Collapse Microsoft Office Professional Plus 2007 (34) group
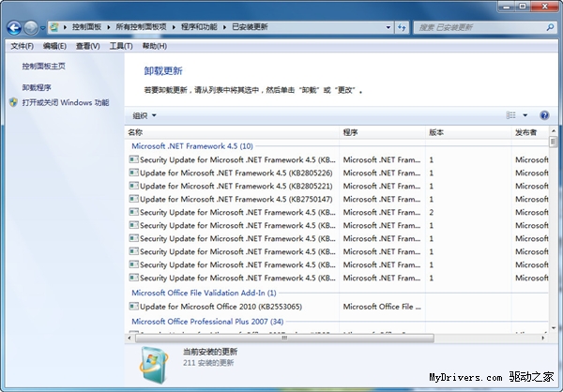 [207, 322]
